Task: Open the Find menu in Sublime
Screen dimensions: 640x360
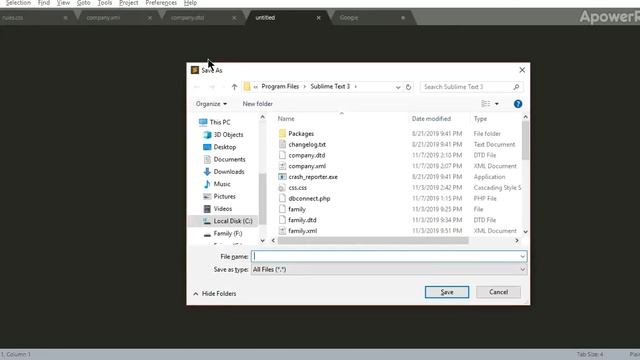Action: coord(44,3)
